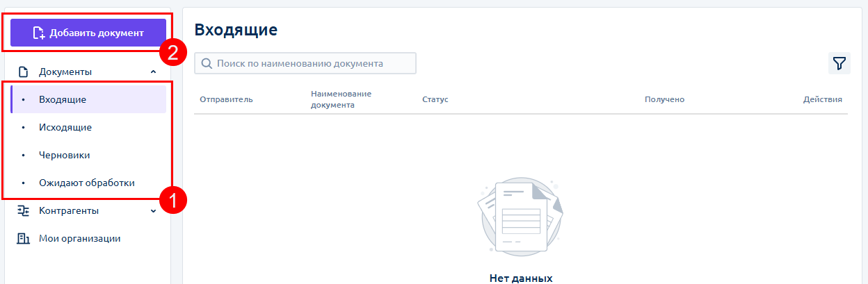This screenshot has width=868, height=284.
Task: Collapse the Документы section chevron
Action: 153,72
